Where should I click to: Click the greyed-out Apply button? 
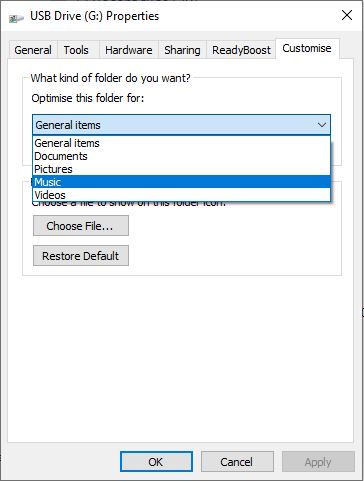318,462
